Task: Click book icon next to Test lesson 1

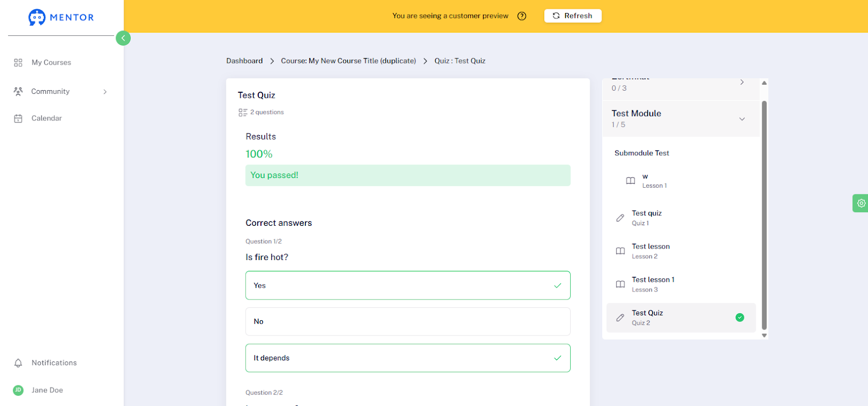Action: tap(620, 284)
